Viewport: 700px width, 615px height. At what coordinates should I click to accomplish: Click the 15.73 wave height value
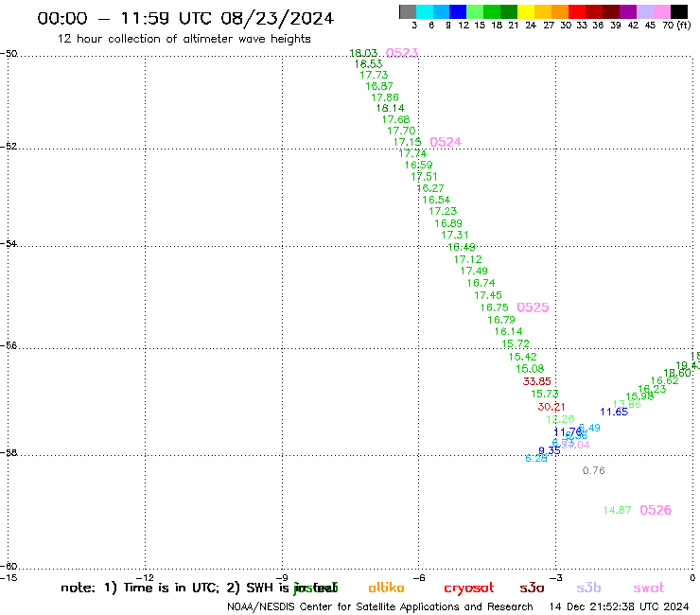click(x=545, y=394)
